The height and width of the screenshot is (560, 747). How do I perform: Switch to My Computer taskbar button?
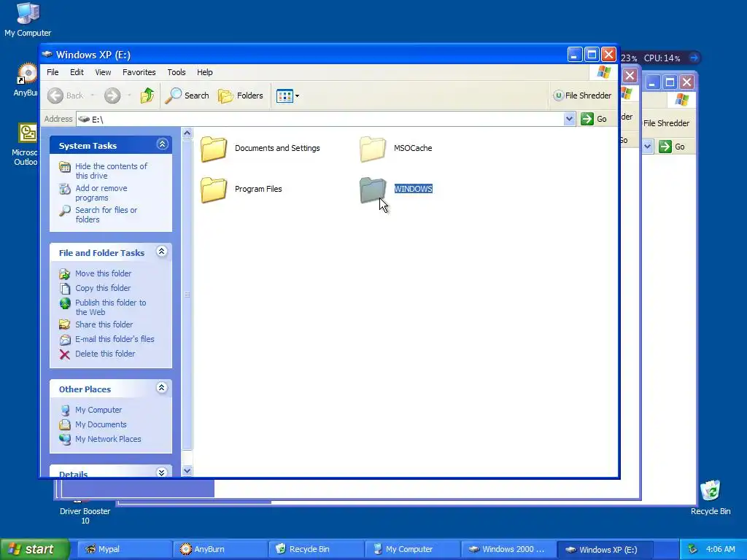413,549
